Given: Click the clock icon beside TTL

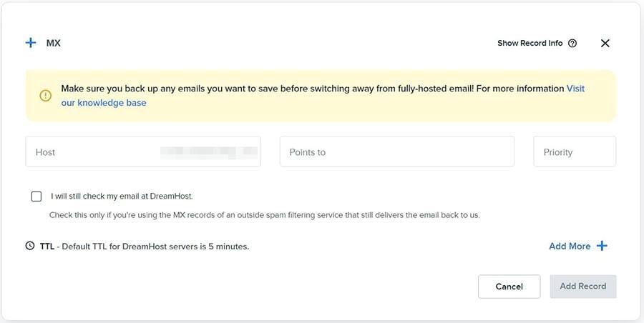Looking at the screenshot, I should click(30, 246).
